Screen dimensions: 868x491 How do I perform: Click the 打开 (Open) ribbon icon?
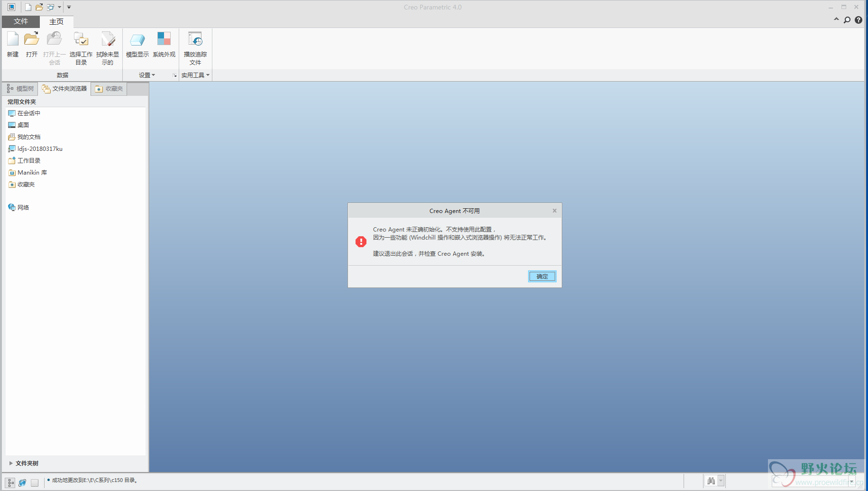pos(32,45)
